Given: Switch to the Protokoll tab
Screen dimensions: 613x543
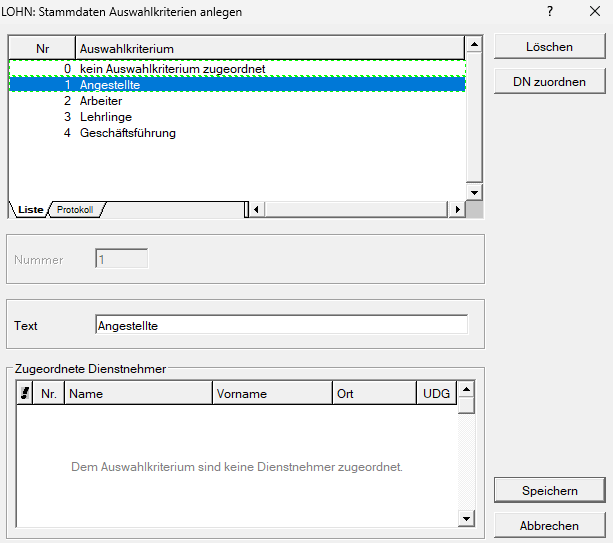Looking at the screenshot, I should [76, 210].
